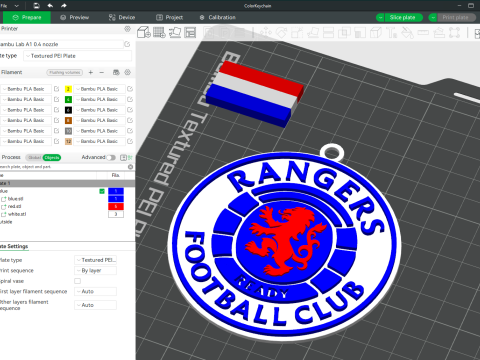Click the green filament 4 color swatch
This screenshot has height=360, width=480.
click(68, 99)
